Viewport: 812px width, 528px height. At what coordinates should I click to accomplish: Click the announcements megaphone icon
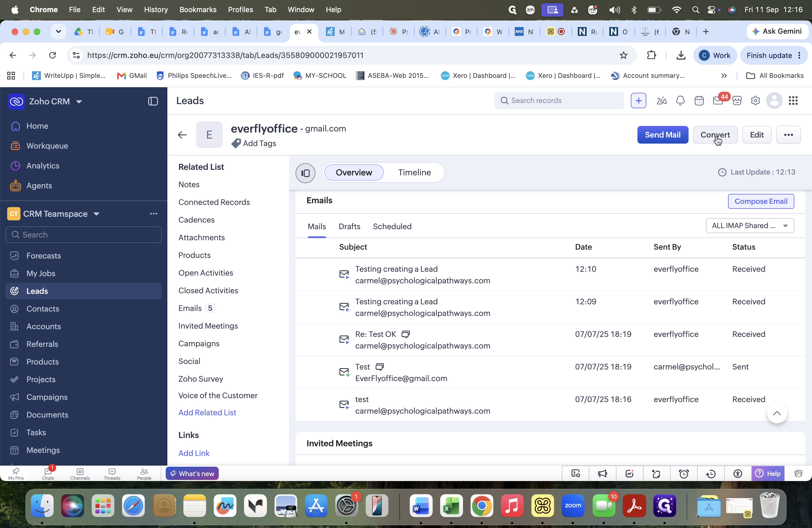(x=603, y=474)
